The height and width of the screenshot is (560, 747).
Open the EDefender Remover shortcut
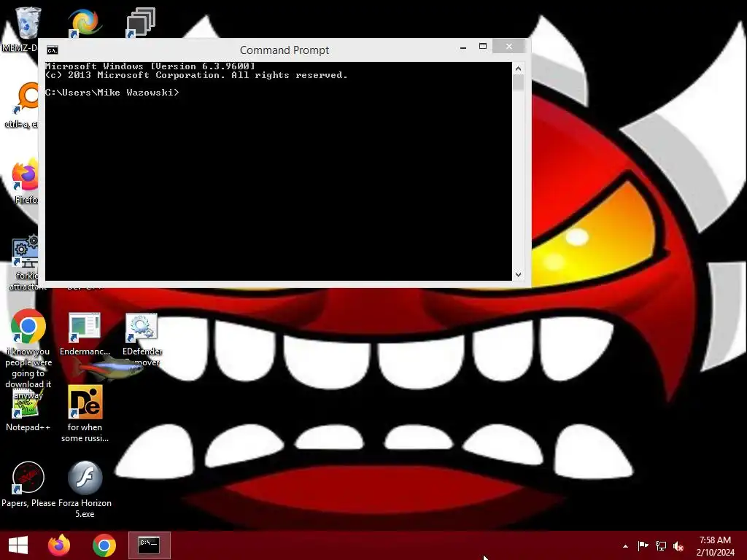tap(142, 327)
